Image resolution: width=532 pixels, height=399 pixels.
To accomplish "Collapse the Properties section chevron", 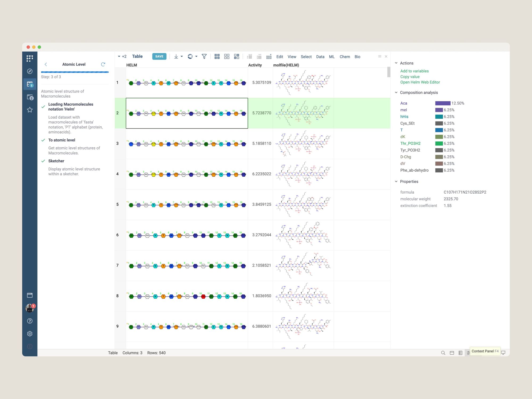I will [396, 181].
